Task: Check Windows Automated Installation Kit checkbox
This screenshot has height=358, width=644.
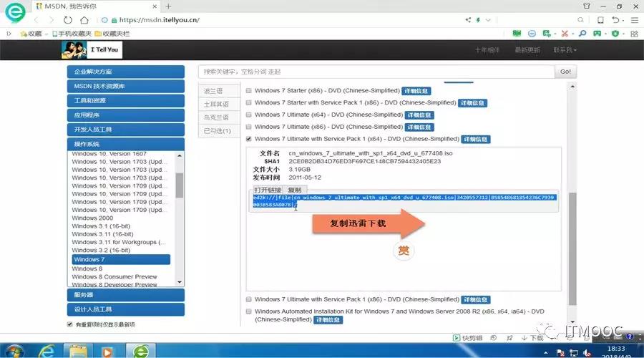Action: [x=248, y=311]
